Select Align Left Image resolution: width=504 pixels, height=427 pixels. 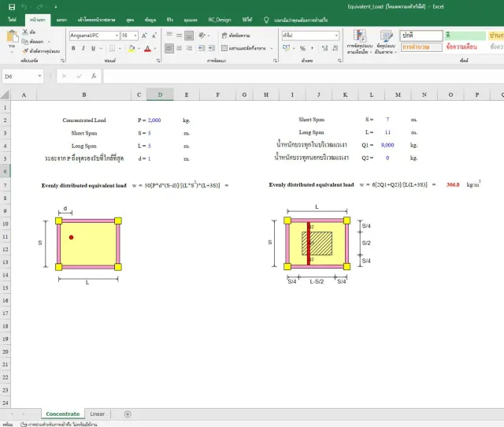169,48
